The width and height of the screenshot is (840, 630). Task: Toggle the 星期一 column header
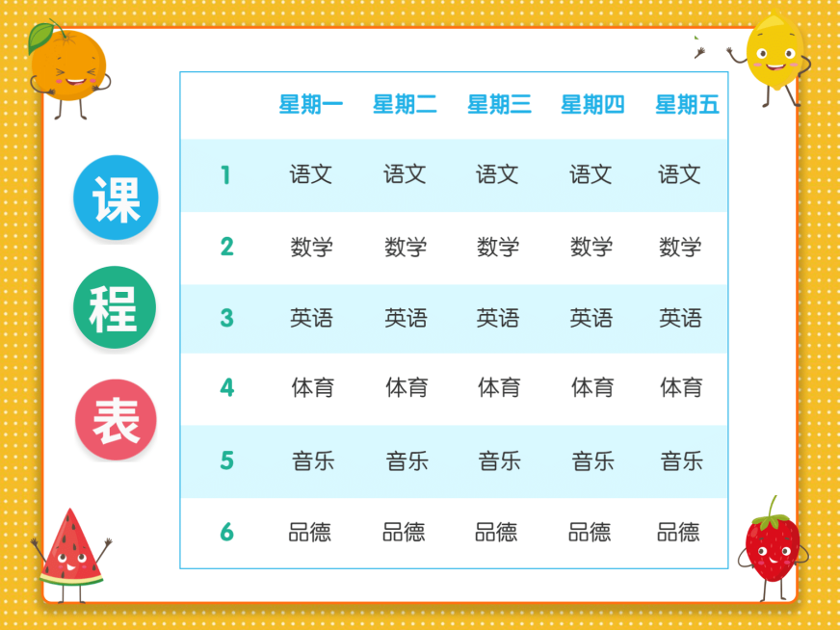[x=311, y=105]
